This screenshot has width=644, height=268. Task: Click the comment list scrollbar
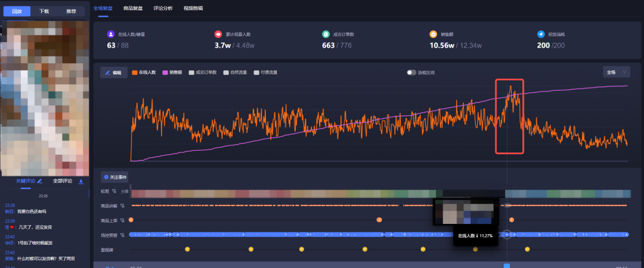[89, 195]
